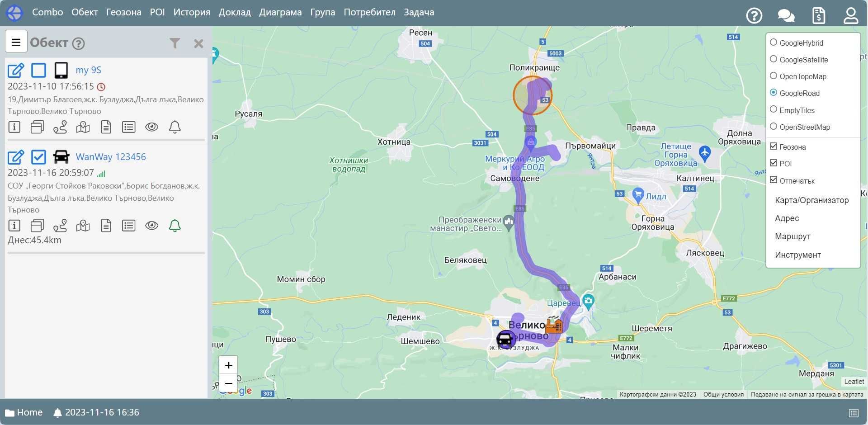Open the chat messages icon

coord(786,16)
